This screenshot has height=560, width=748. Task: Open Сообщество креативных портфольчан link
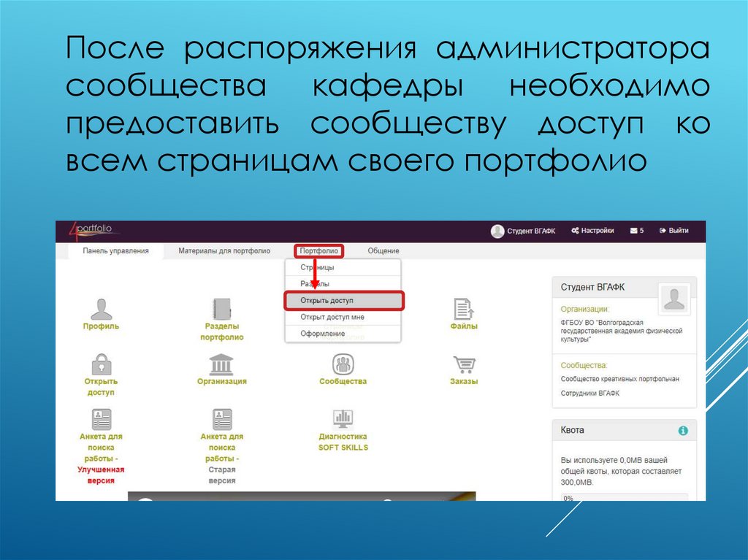point(619,379)
